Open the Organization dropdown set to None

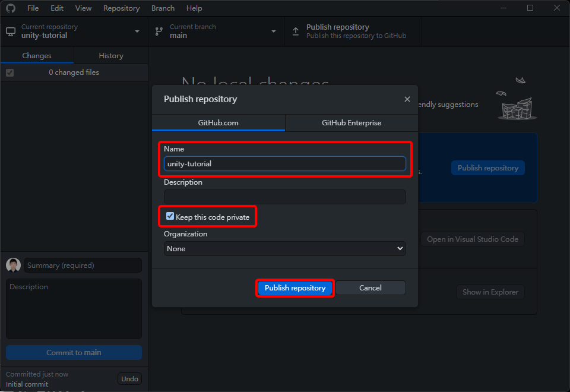(x=284, y=249)
